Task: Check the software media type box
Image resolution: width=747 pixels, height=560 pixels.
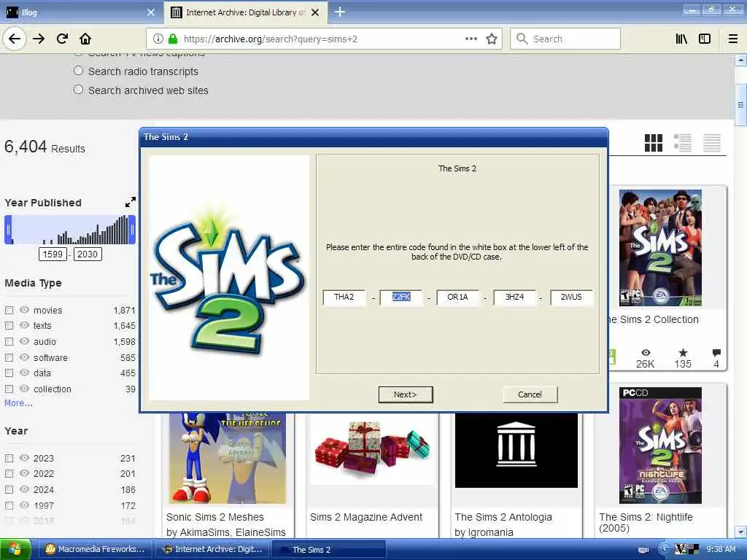Action: click(x=9, y=357)
